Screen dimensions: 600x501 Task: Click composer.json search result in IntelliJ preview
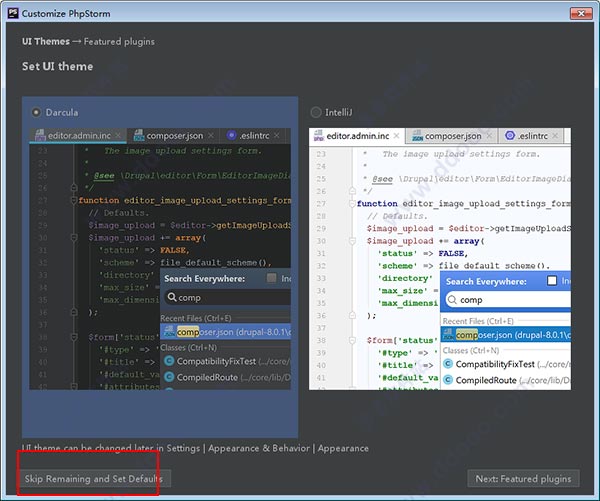[505, 335]
